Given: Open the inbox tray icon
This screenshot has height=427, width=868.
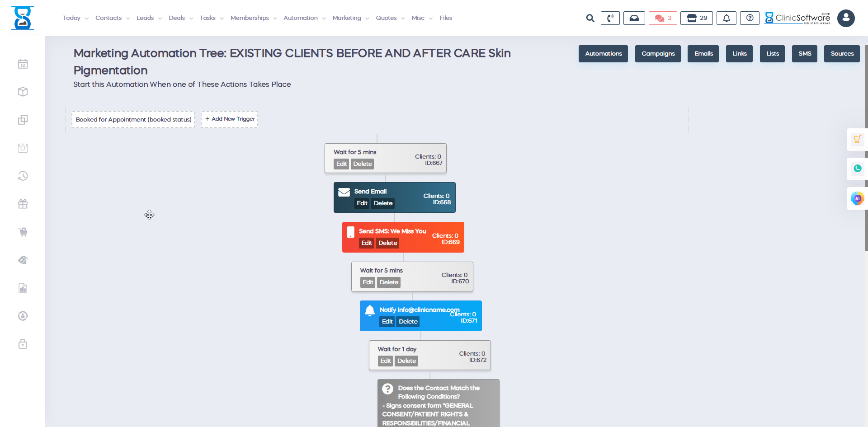Looking at the screenshot, I should pos(634,18).
